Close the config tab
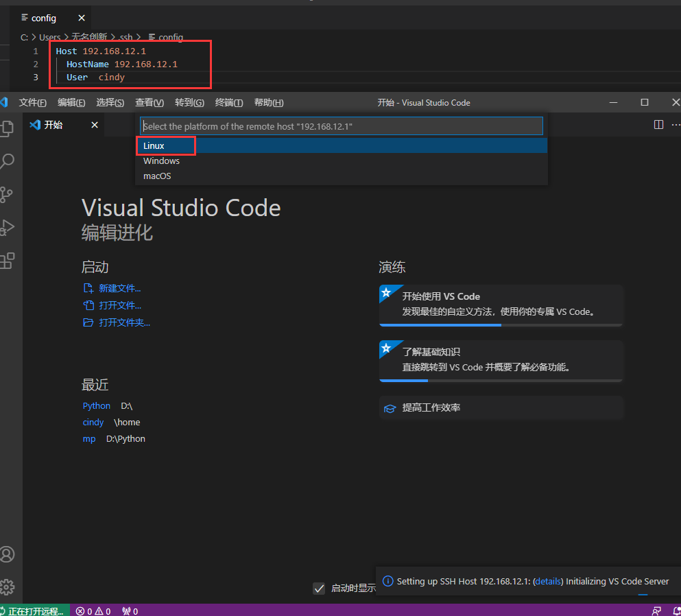This screenshot has width=681, height=616. 81,18
